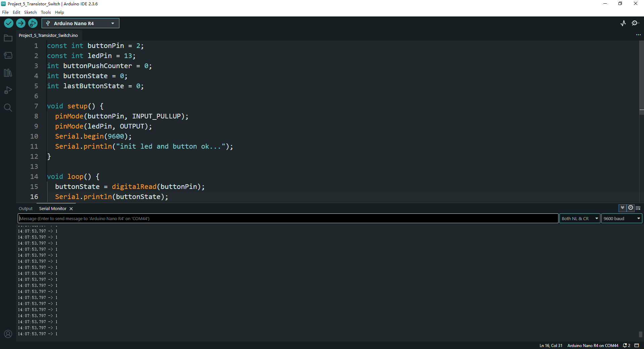Toggle timestamp display in Serial Monitor
Screen dimensions: 644x349
click(631, 208)
